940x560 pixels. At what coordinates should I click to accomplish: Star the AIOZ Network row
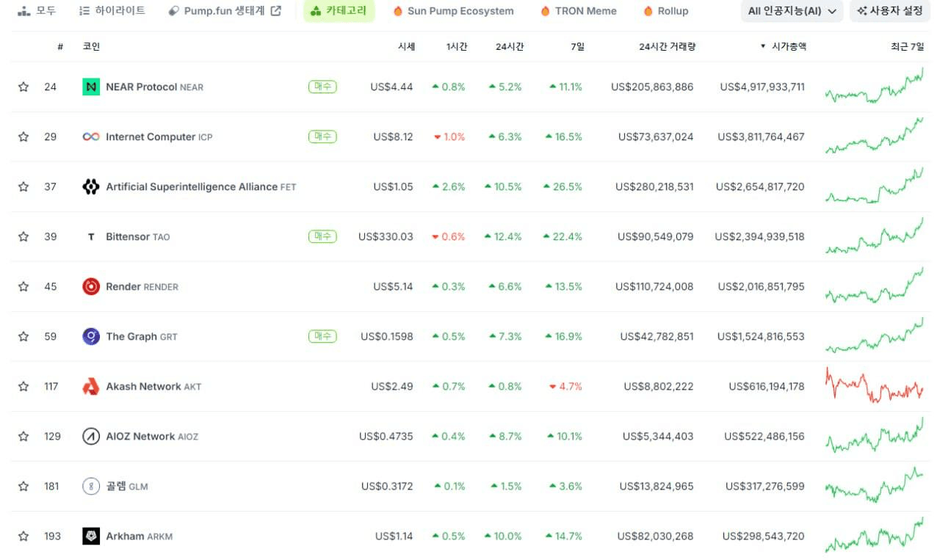pos(23,436)
